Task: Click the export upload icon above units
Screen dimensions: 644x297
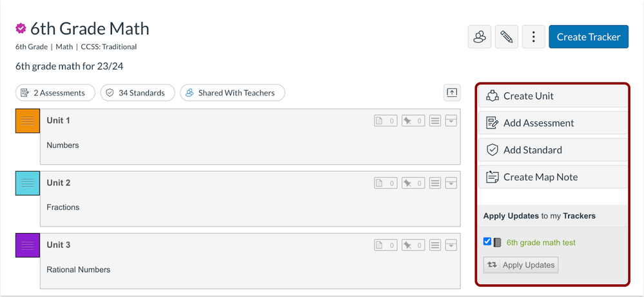Action: (452, 92)
